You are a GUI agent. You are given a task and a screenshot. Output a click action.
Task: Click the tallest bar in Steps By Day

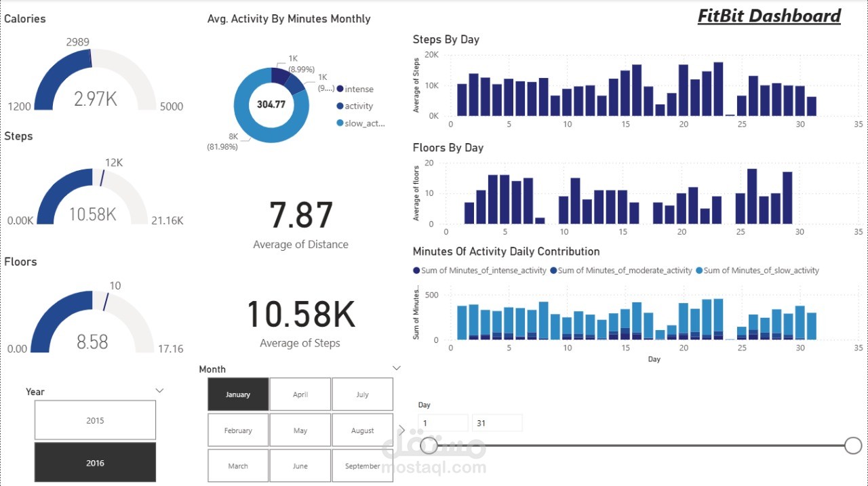tap(719, 89)
